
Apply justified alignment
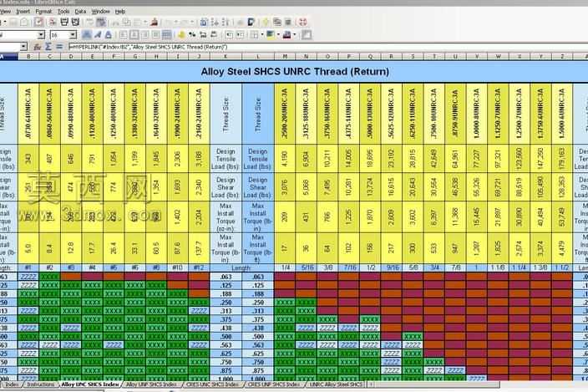pos(155,35)
